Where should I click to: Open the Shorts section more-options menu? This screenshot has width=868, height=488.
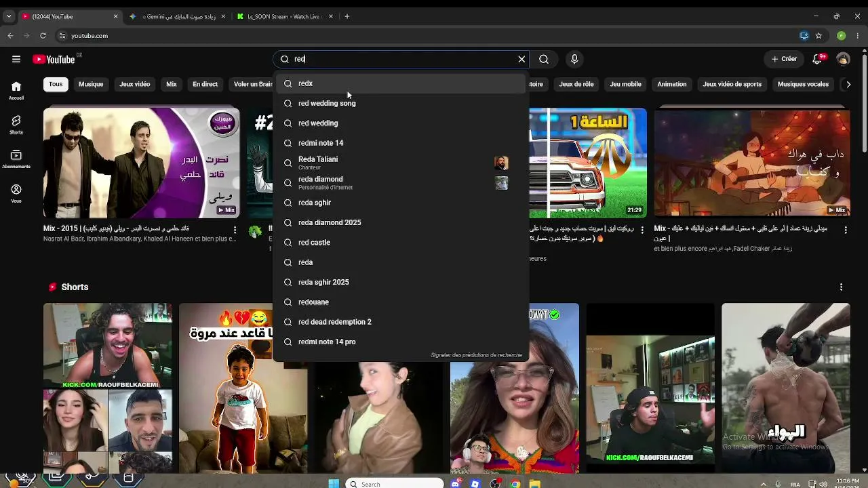click(841, 287)
